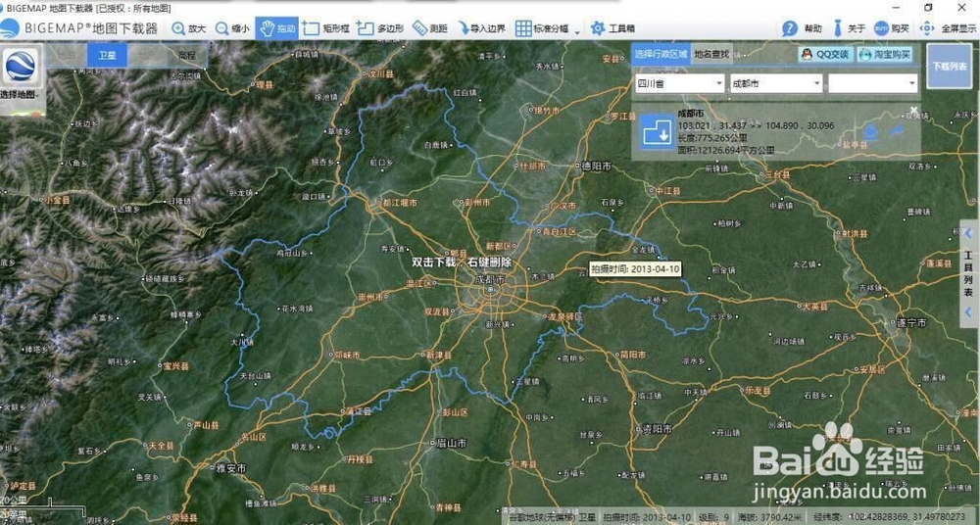Click the 拍摄时间 status bar entry
Image resolution: width=980 pixels, height=525 pixels.
tap(648, 517)
